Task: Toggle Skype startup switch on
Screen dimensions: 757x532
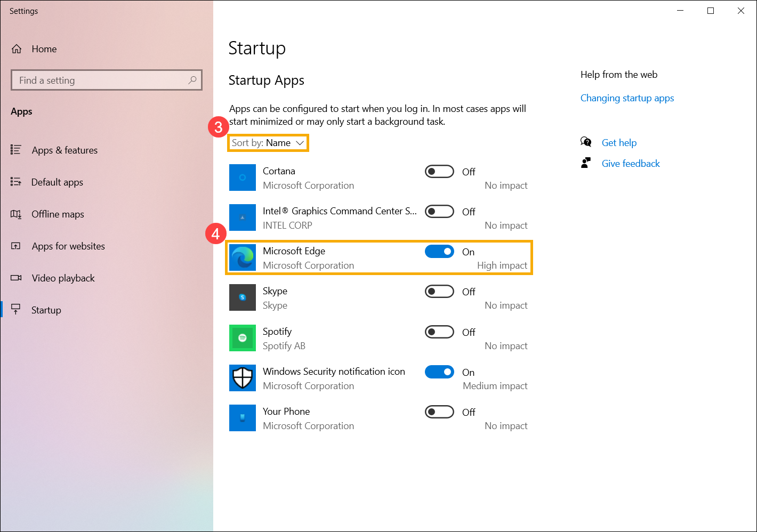Action: [439, 292]
